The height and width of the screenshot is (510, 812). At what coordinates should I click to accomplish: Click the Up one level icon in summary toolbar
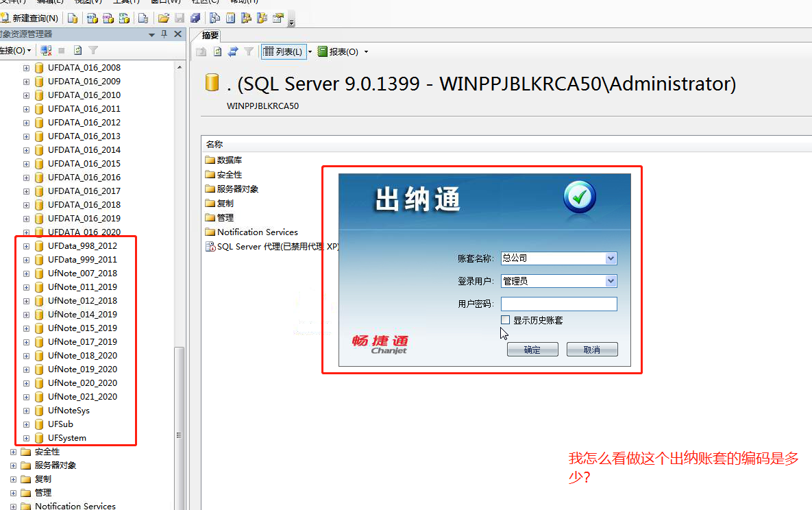201,52
